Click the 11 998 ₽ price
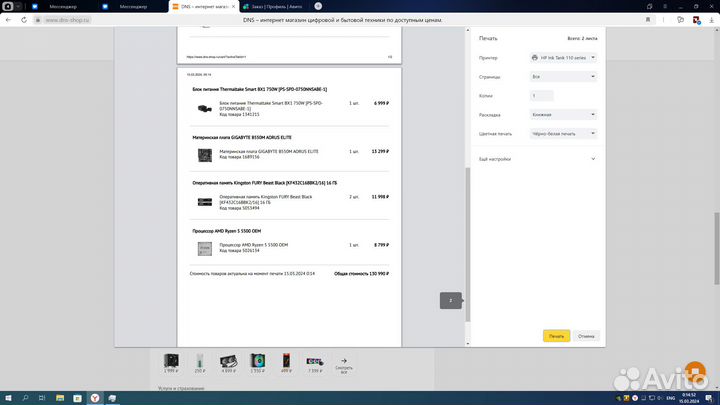720x405 pixels. [x=380, y=197]
